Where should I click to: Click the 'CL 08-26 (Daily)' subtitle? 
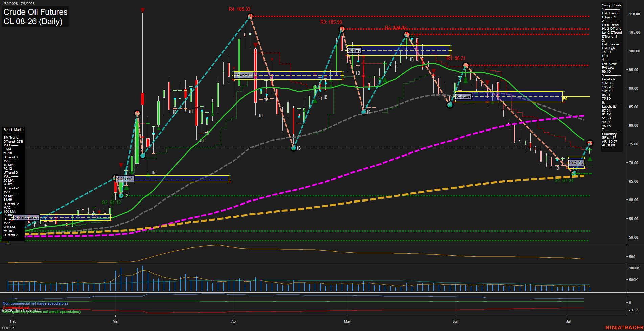click(33, 22)
